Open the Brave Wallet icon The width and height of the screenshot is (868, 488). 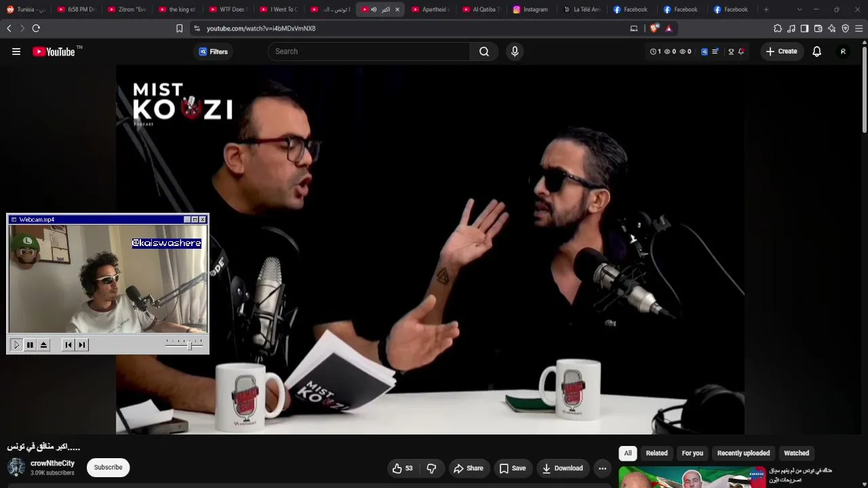818,28
